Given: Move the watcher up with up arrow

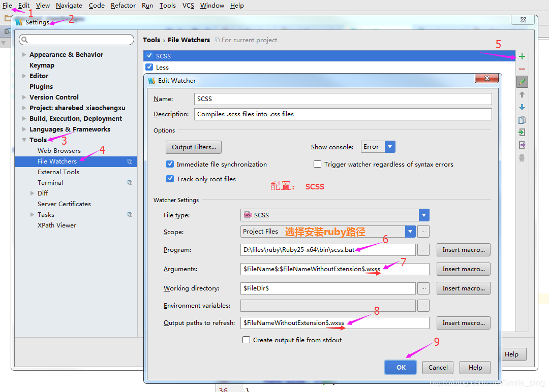Looking at the screenshot, I should [522, 94].
